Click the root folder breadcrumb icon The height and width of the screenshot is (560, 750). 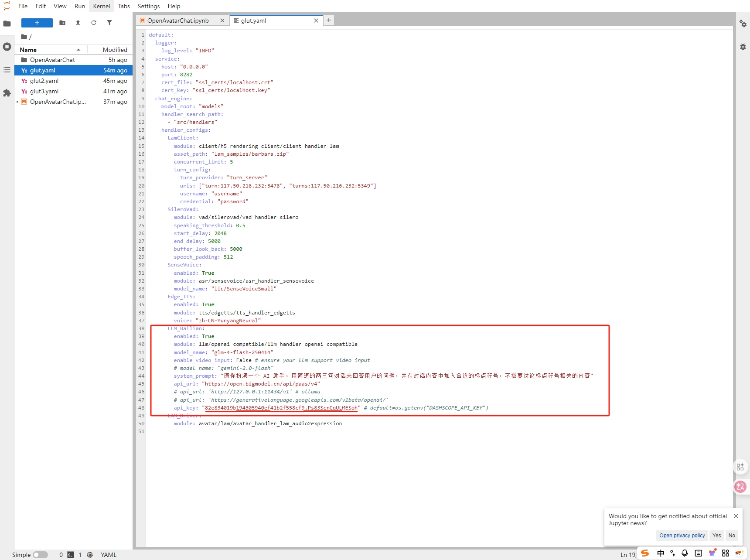click(24, 37)
